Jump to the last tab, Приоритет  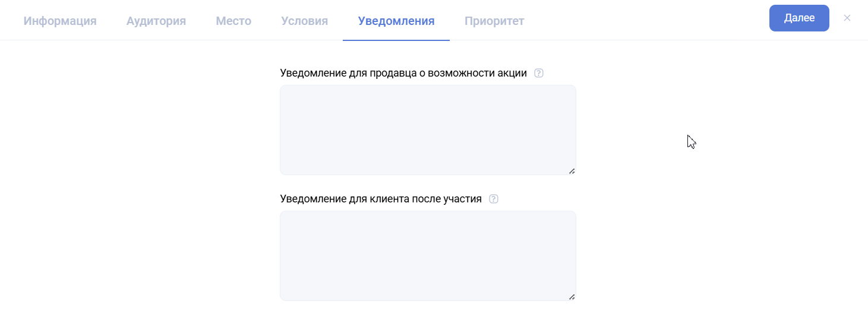[x=494, y=21]
